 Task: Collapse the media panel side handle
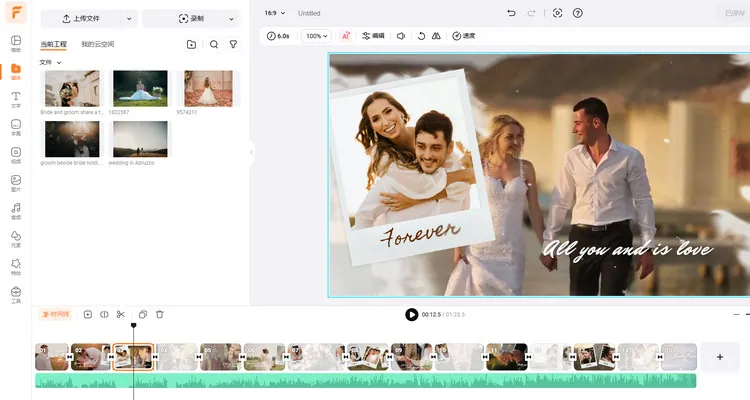tap(252, 152)
